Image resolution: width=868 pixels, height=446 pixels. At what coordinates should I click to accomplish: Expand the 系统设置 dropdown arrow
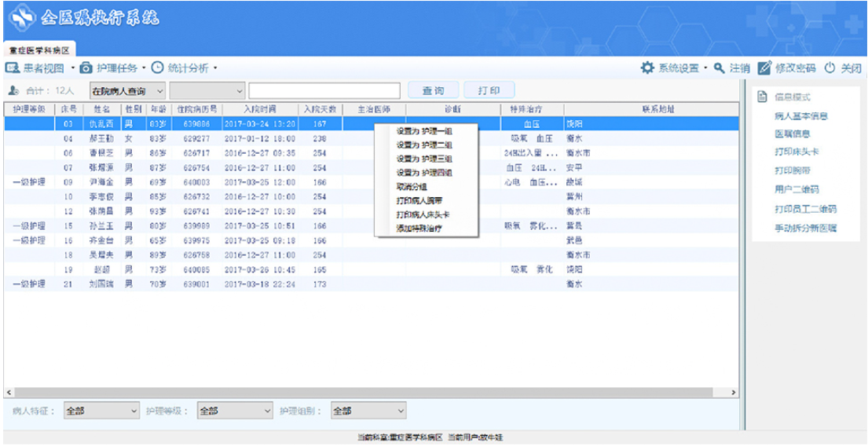coord(706,68)
